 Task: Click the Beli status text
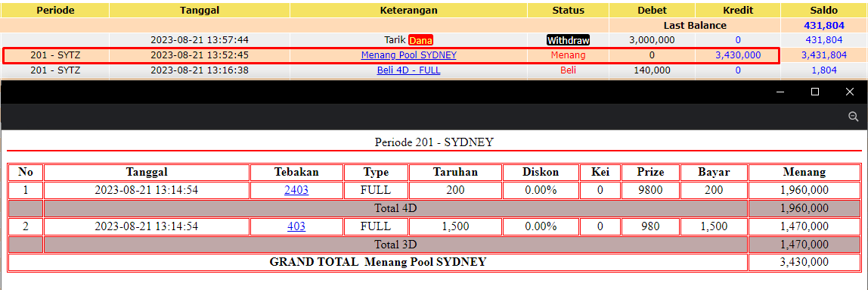pyautogui.click(x=568, y=70)
